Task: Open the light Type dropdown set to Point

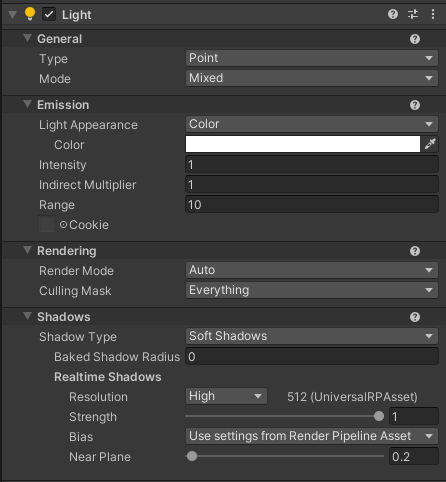Action: (x=312, y=58)
